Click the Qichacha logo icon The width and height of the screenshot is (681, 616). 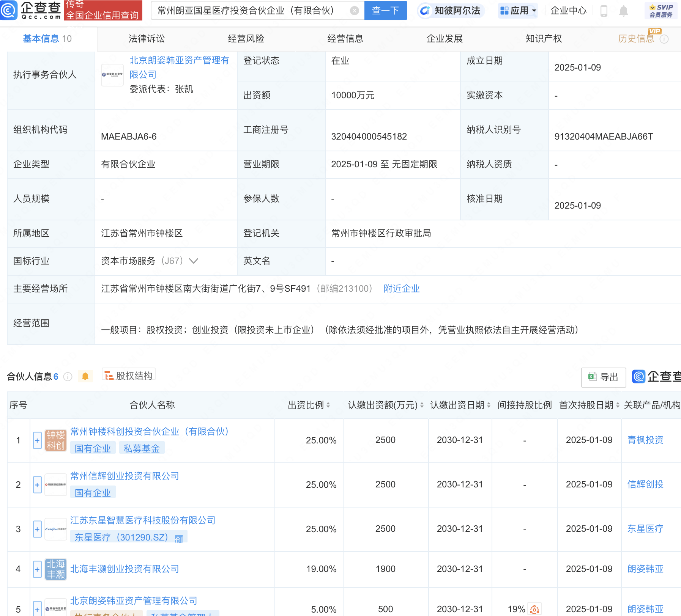tap(8, 10)
